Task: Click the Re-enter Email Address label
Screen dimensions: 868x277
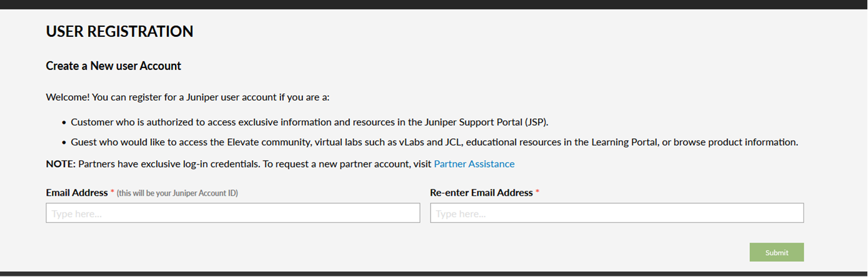Action: (481, 193)
